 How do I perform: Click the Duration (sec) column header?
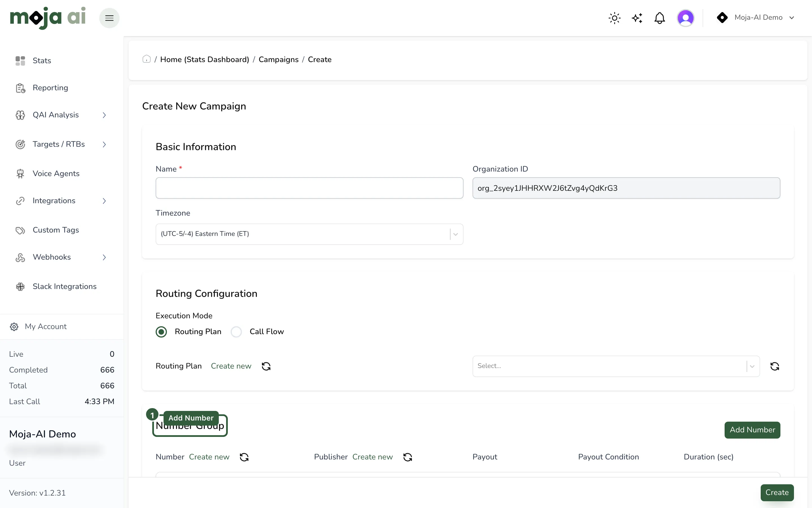point(708,457)
